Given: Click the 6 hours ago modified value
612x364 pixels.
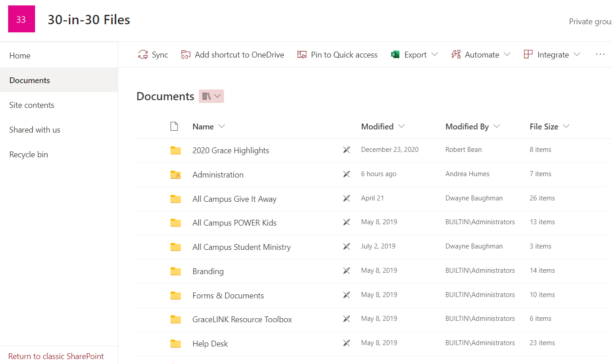Looking at the screenshot, I should 379,174.
